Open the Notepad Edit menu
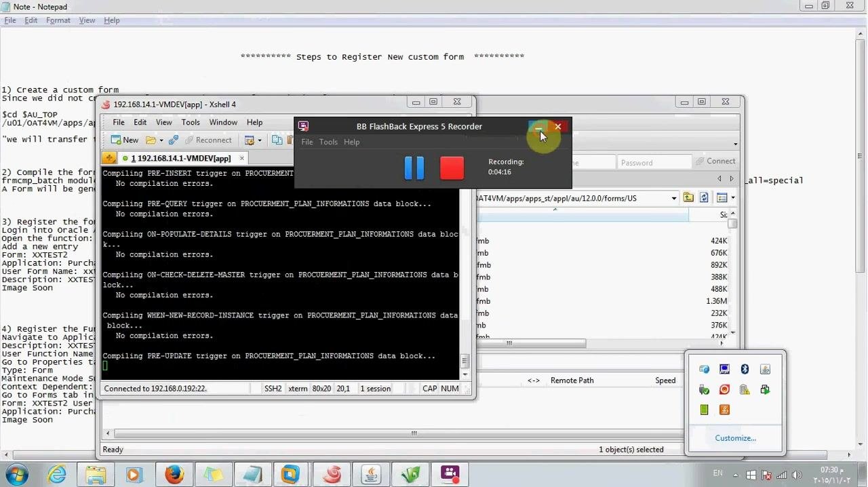 pyautogui.click(x=31, y=20)
